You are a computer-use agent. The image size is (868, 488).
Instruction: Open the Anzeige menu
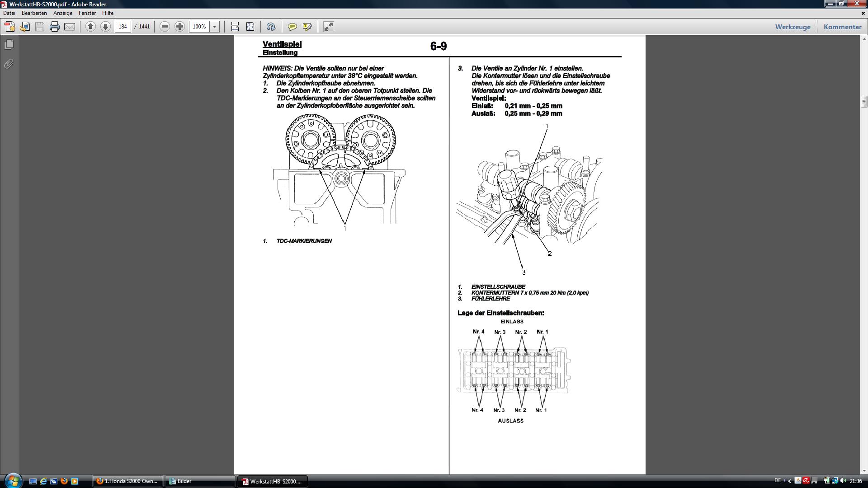click(x=63, y=13)
